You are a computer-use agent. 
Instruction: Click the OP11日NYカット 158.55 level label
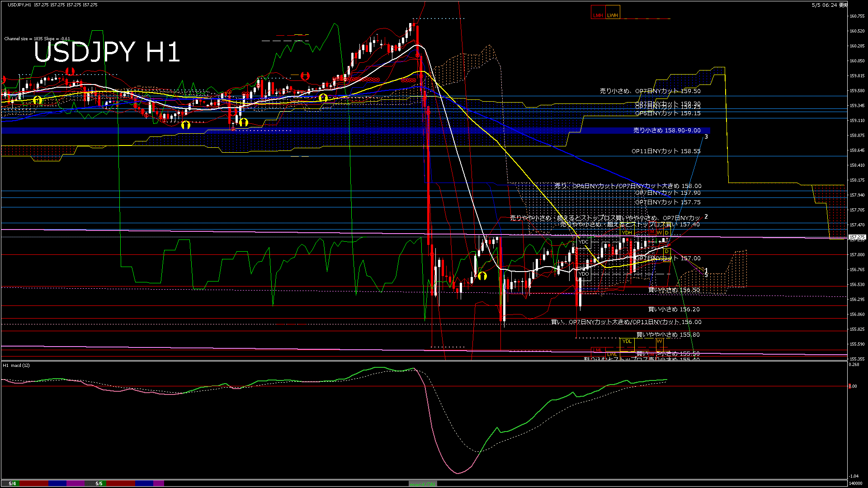[x=666, y=151]
